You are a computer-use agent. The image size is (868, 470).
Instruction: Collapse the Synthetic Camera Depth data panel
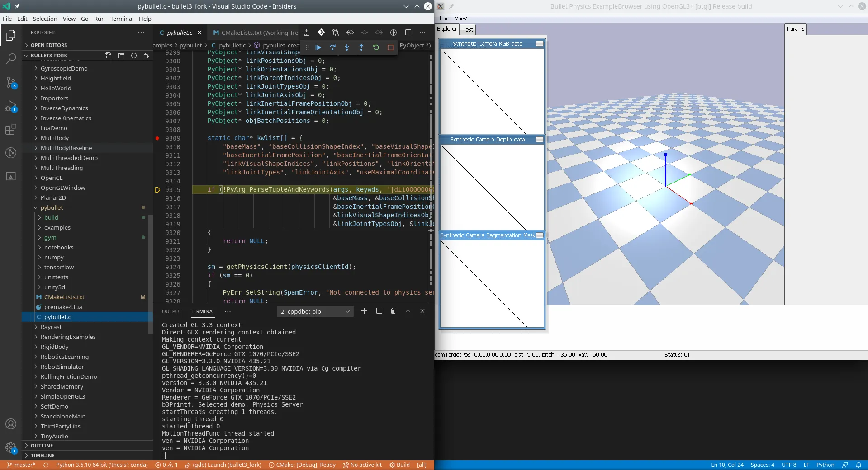coord(539,140)
